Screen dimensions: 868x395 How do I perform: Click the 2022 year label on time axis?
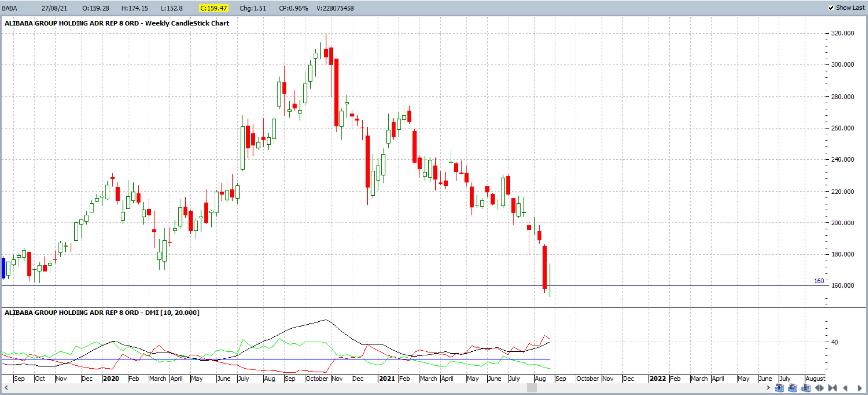(x=658, y=379)
